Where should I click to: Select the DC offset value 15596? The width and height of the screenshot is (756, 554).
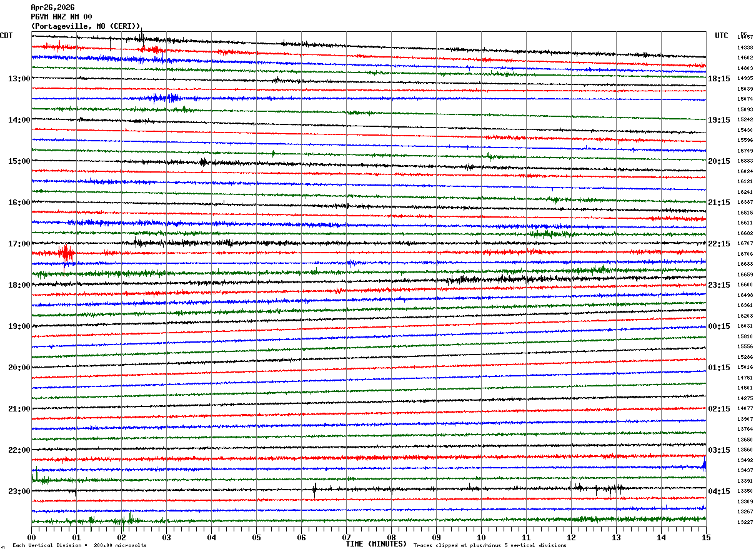pos(745,141)
